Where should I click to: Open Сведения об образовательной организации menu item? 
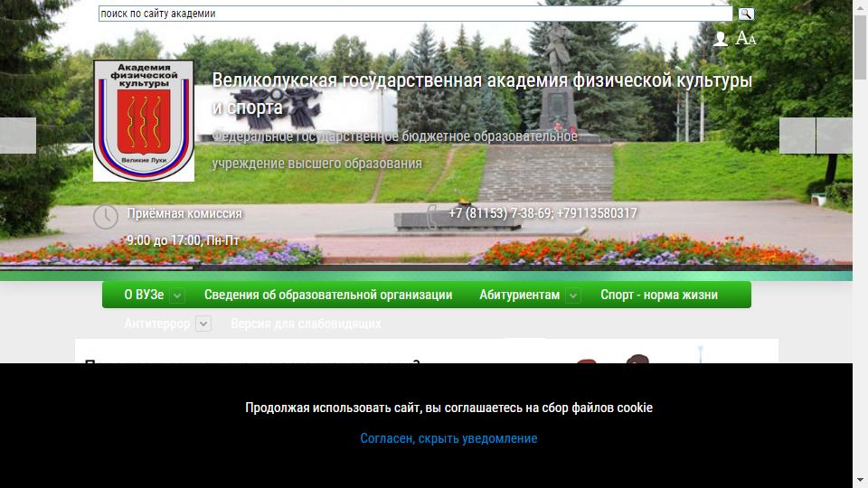tap(328, 295)
